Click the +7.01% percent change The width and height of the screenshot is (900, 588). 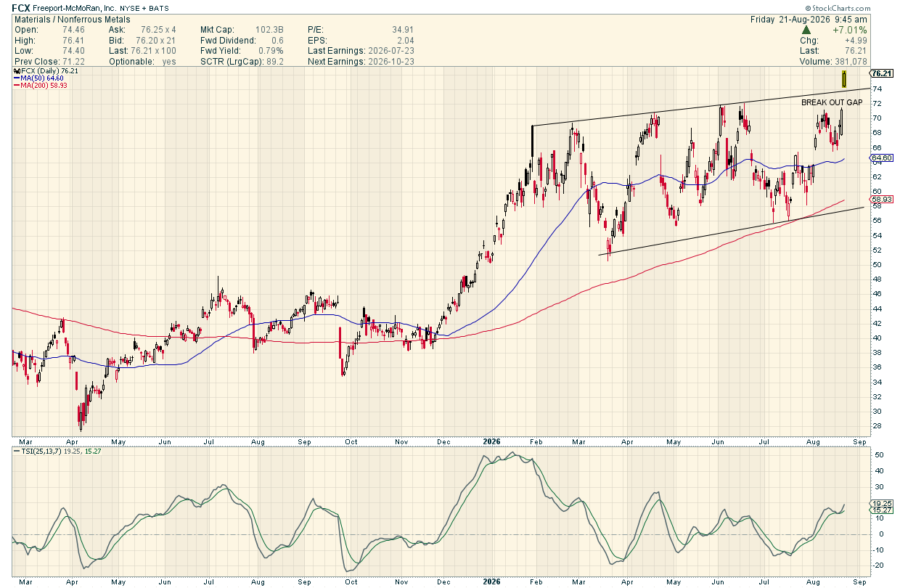pyautogui.click(x=851, y=30)
